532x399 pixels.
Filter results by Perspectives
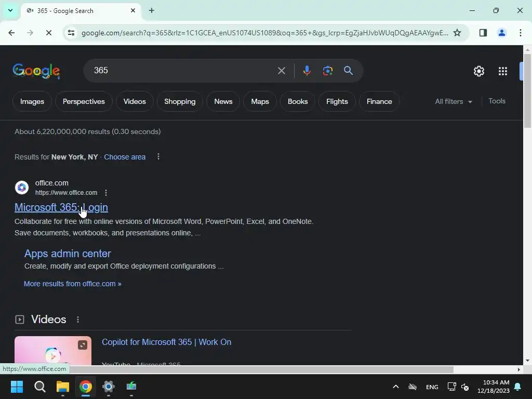coord(84,101)
